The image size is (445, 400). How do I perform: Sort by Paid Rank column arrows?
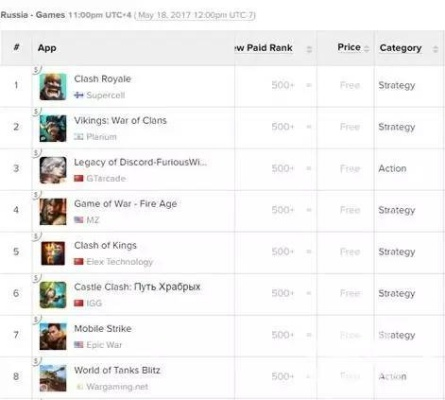[309, 49]
